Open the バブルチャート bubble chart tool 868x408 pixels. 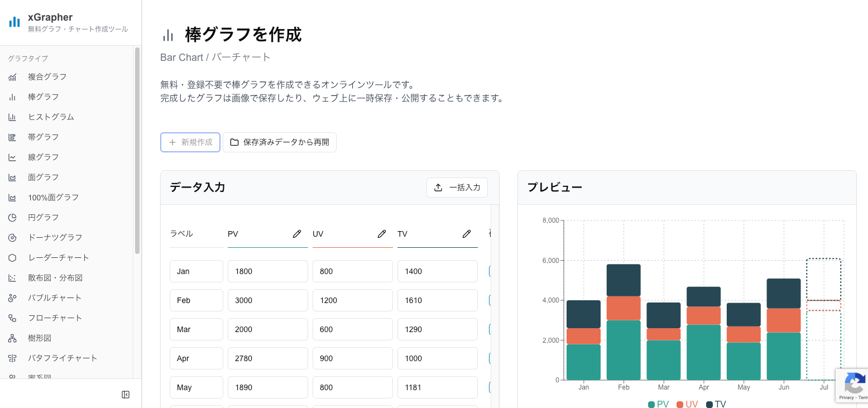(55, 297)
